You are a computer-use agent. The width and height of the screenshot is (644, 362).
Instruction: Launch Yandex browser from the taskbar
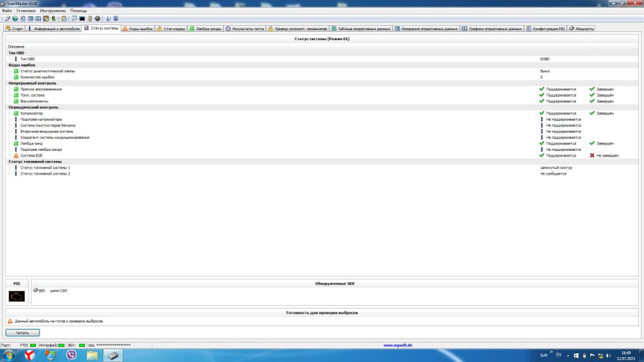(x=30, y=355)
